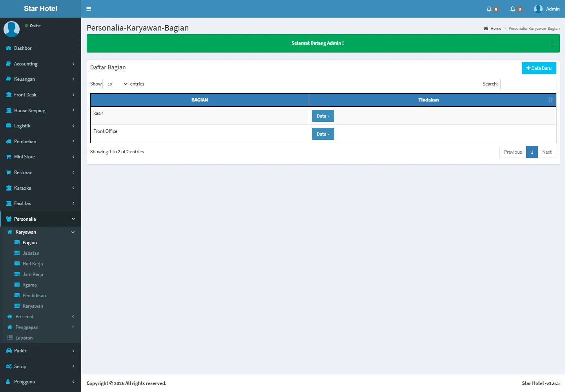Open Jabatan submenu item

point(31,253)
